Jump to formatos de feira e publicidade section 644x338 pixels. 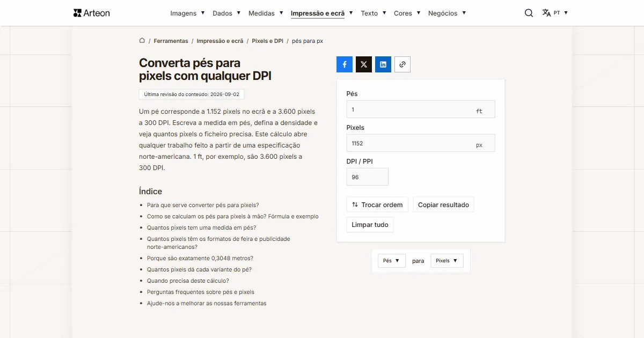[218, 243]
